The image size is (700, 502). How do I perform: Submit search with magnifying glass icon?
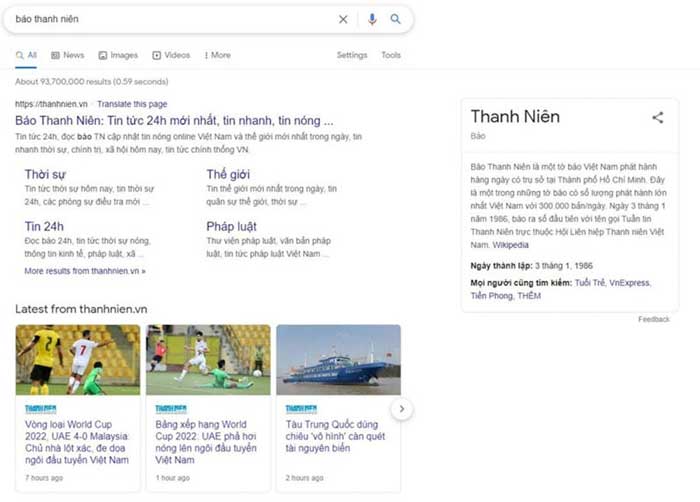click(x=396, y=19)
